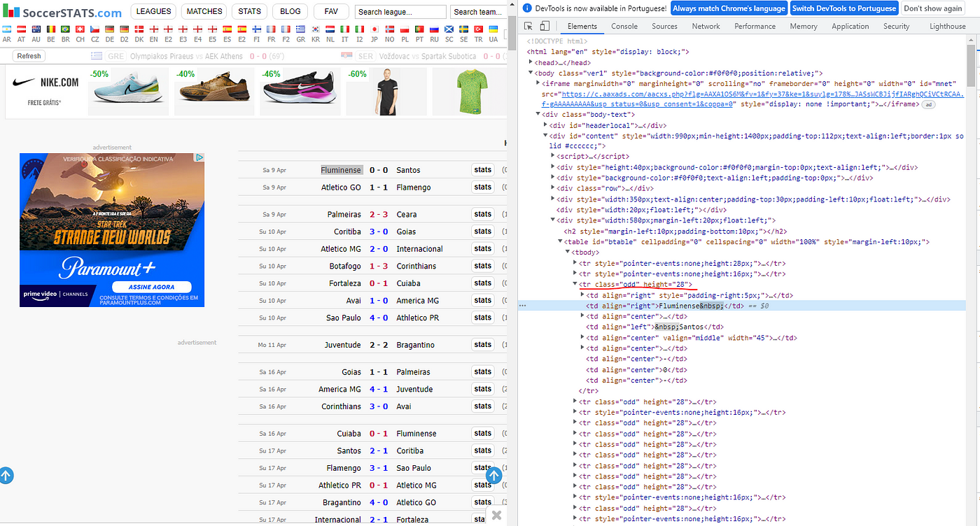Dismiss banner with Don't show again
This screenshot has height=526, width=980.
tap(932, 8)
